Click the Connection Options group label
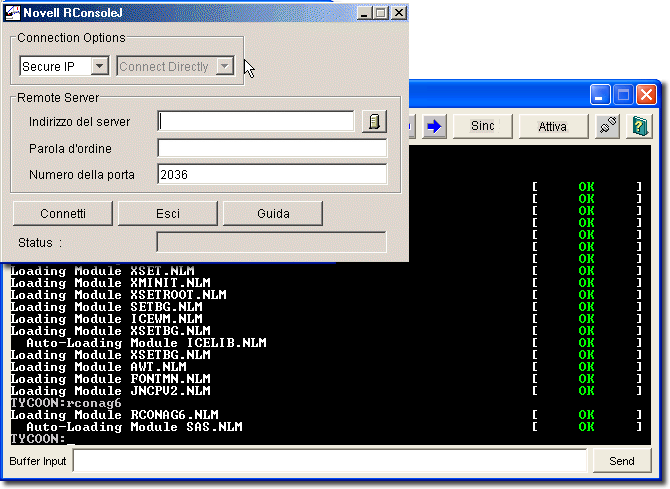The width and height of the screenshot is (670, 489). [71, 38]
